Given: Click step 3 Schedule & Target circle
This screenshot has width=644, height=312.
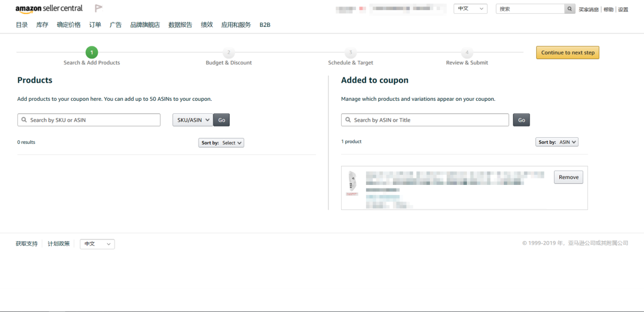Looking at the screenshot, I should 351,53.
